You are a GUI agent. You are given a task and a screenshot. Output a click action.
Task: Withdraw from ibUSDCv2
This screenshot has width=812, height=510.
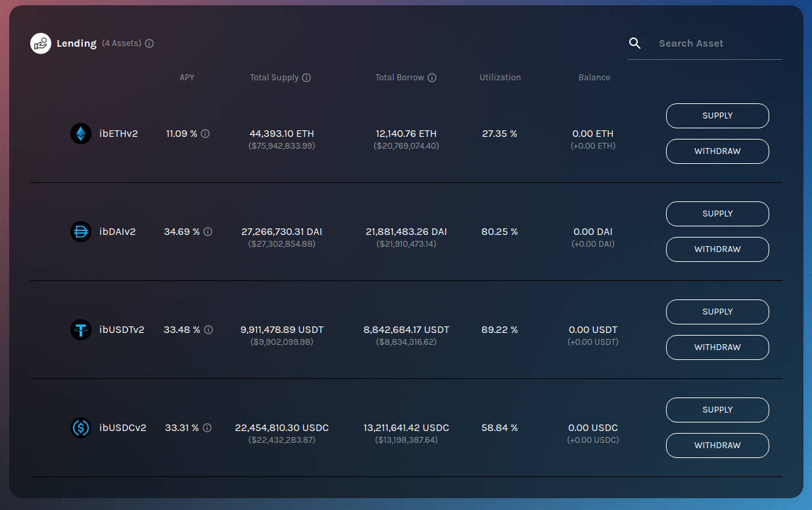tap(717, 446)
